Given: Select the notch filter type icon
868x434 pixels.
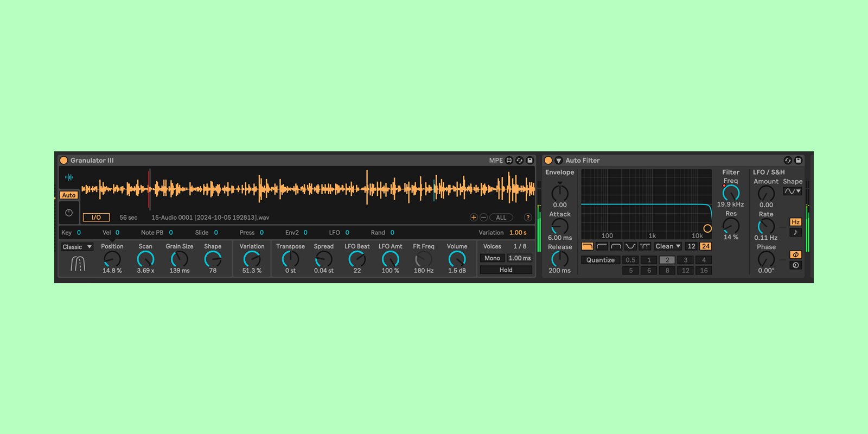Looking at the screenshot, I should click(x=630, y=246).
